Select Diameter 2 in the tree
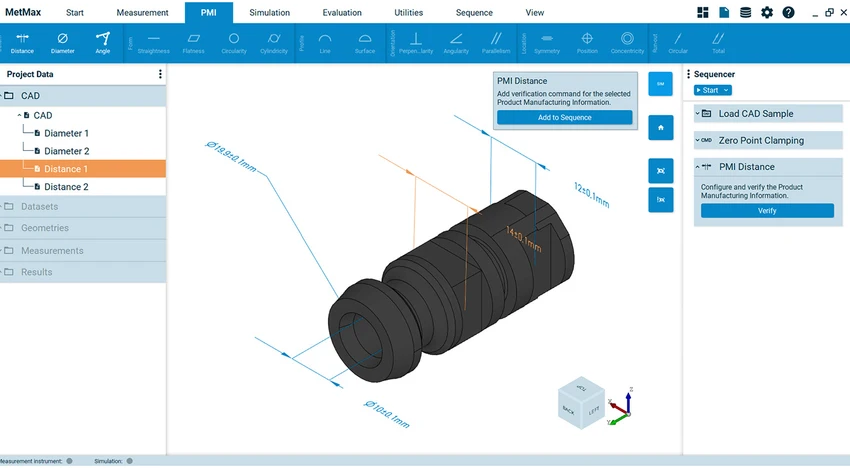 (66, 151)
